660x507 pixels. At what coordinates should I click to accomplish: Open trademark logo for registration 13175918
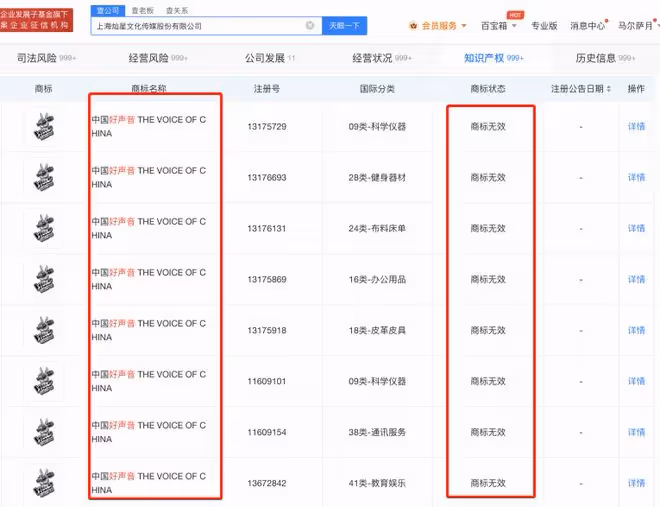(44, 330)
